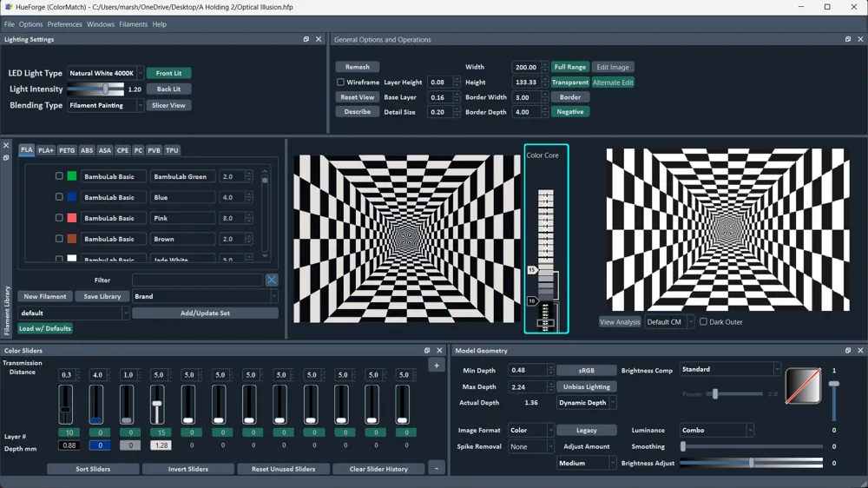
Task: Click the New Filament button
Action: (45, 296)
